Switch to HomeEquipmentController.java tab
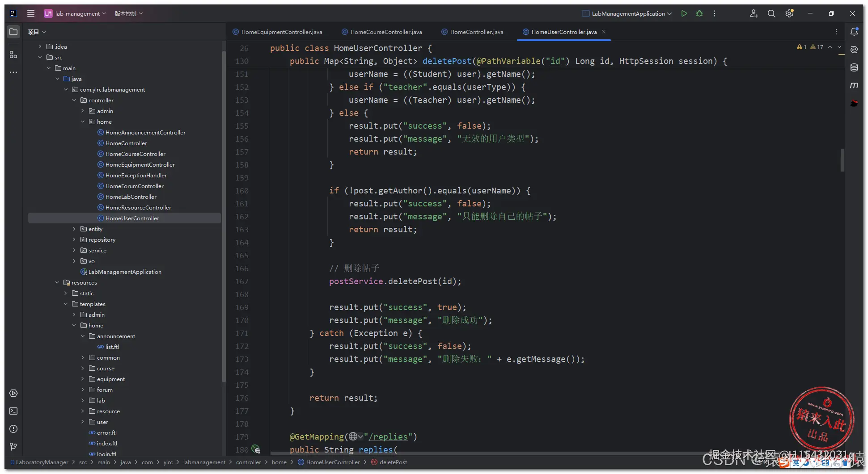868x474 pixels. pos(278,32)
